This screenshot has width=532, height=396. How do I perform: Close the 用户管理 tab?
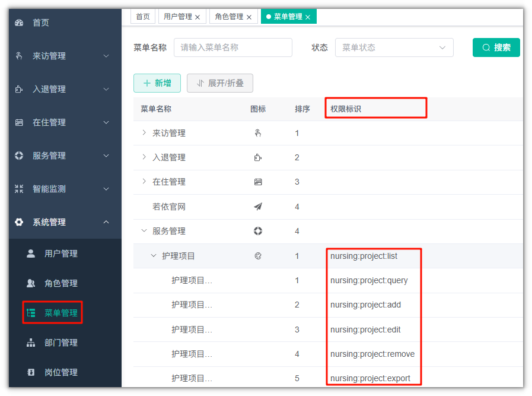point(197,17)
